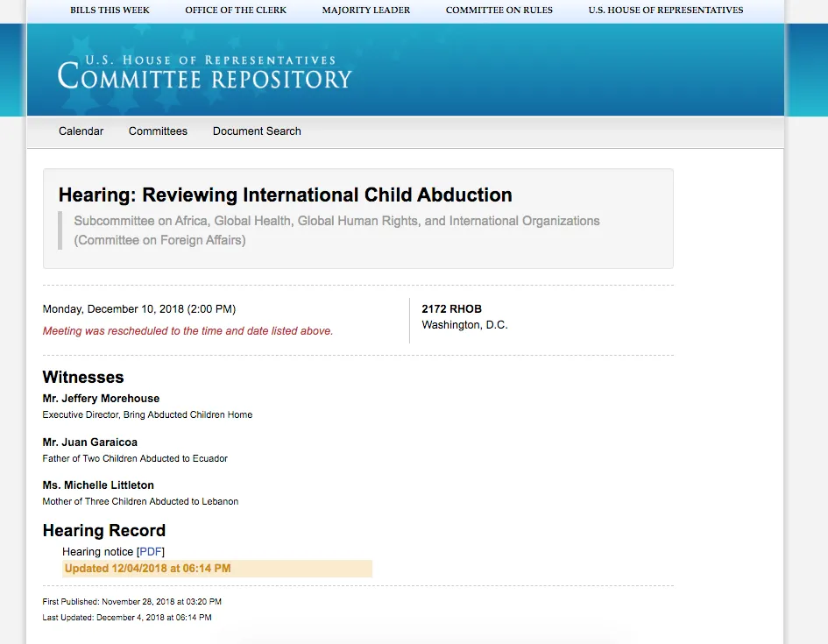
Task: Click the Updated 12/04/2018 highlighted notice
Action: (217, 569)
